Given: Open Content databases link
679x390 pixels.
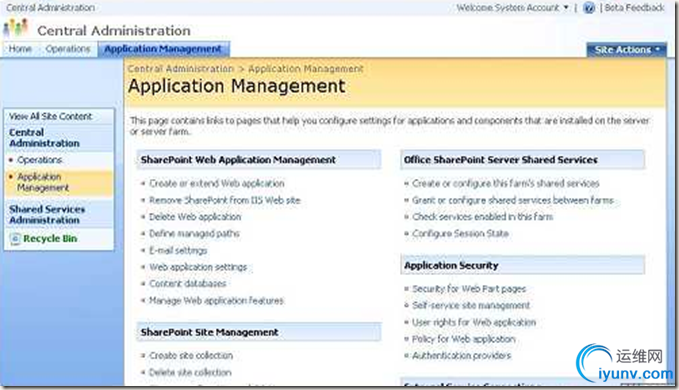Looking at the screenshot, I should pos(188,284).
